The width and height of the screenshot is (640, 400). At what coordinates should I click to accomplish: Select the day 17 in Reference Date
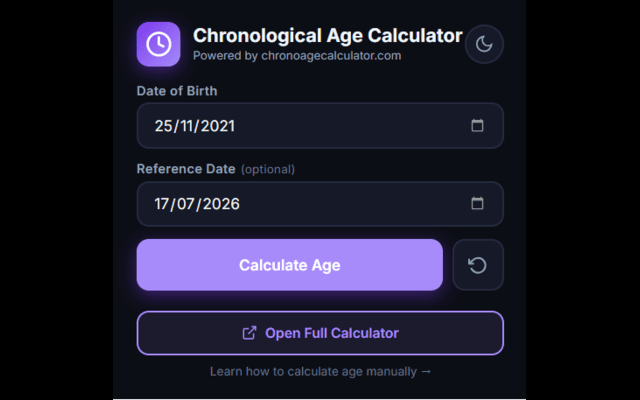pos(162,204)
